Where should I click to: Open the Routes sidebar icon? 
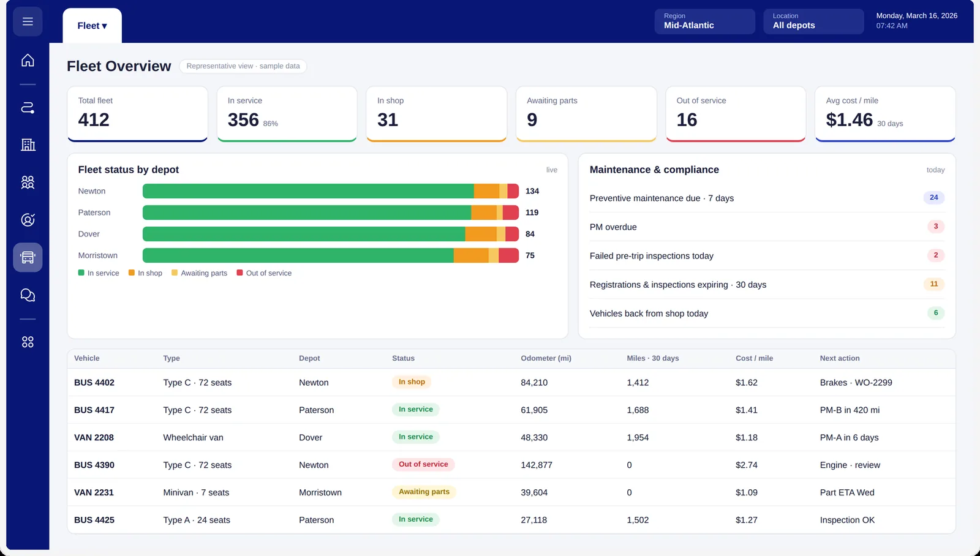click(28, 108)
